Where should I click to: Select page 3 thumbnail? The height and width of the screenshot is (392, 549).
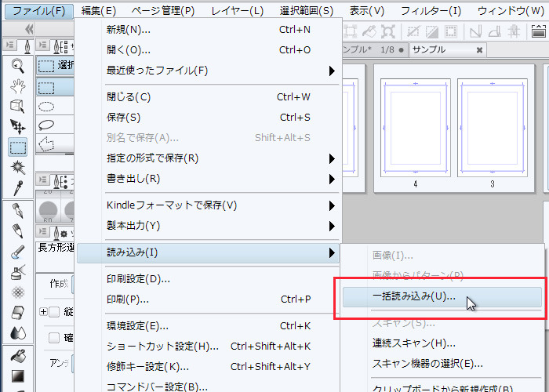tap(493, 128)
